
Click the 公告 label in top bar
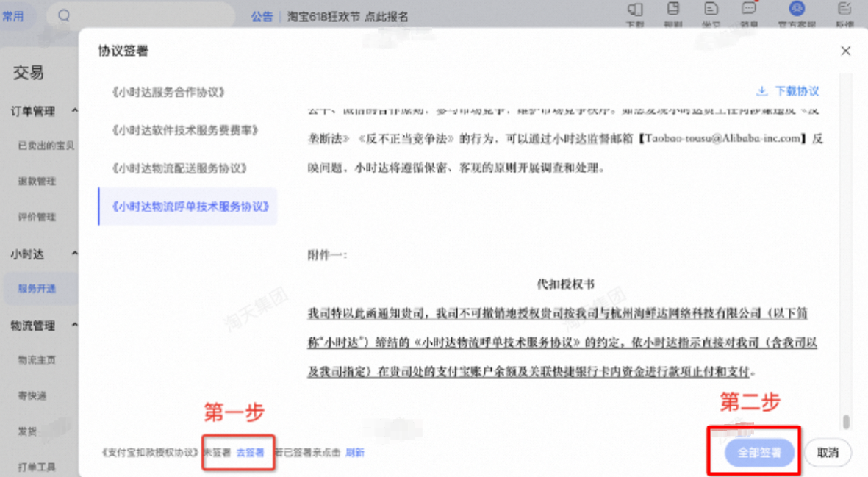pos(262,17)
